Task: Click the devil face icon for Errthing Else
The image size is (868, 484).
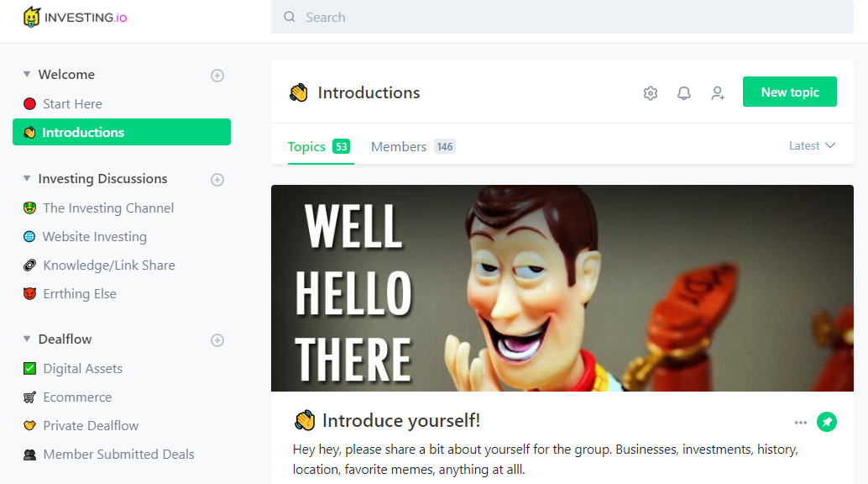Action: tap(30, 294)
